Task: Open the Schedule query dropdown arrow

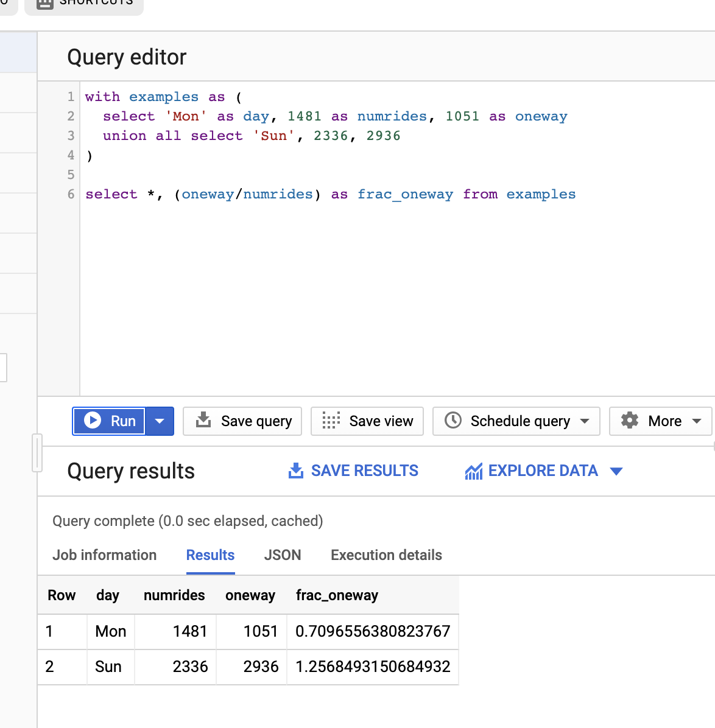Action: click(585, 421)
